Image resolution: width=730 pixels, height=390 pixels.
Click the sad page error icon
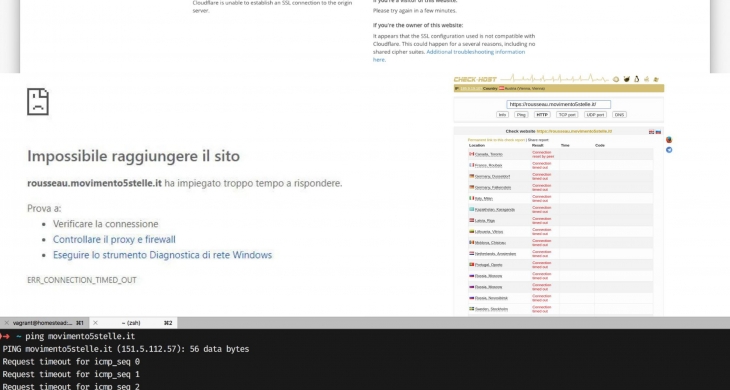tap(38, 101)
